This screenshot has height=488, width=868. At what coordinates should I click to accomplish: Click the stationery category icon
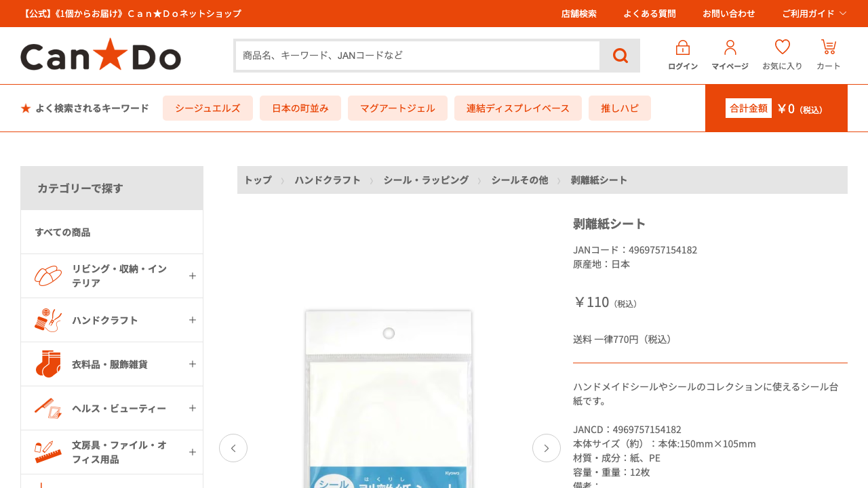pos(48,452)
